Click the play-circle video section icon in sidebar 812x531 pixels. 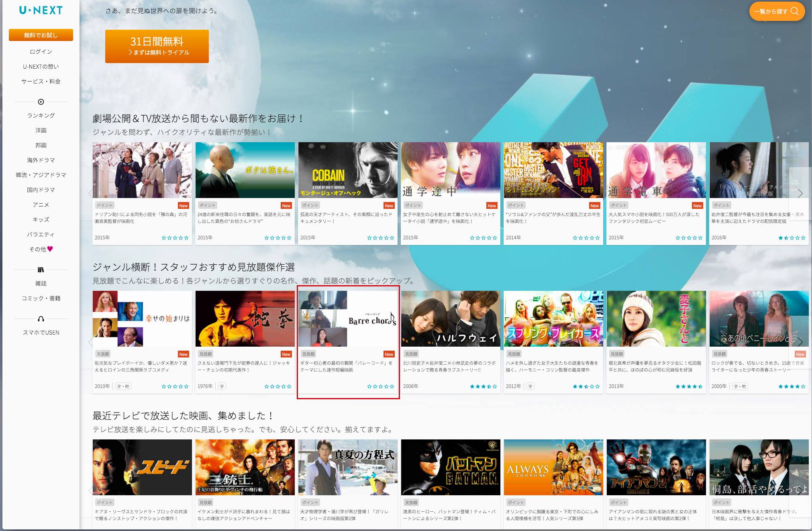tap(41, 102)
